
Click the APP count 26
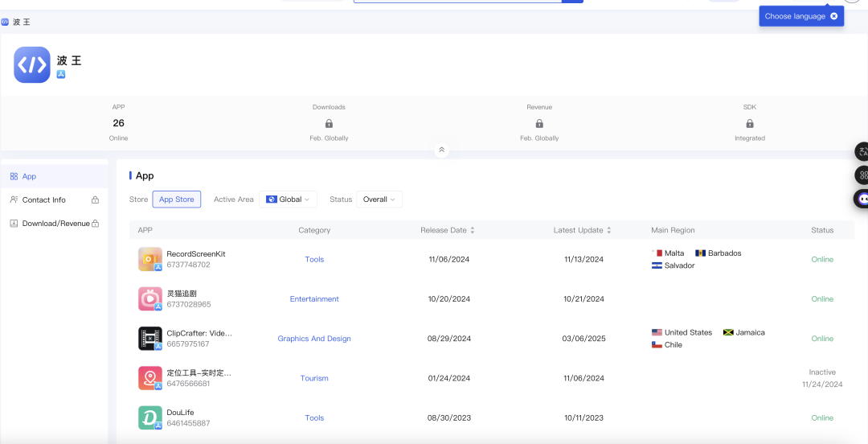click(x=118, y=123)
